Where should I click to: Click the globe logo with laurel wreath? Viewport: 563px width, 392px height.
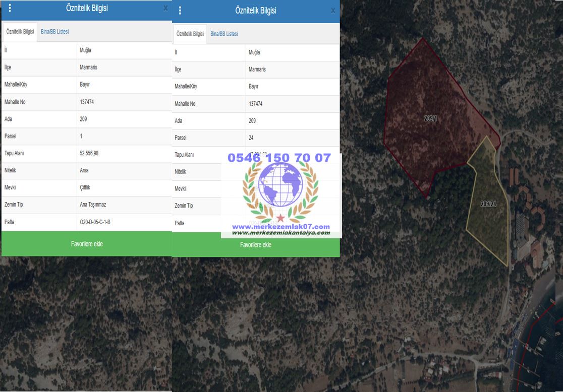[x=280, y=184]
